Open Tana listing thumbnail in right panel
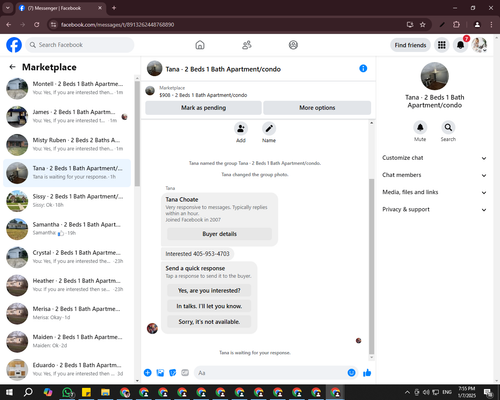Image resolution: width=500 pixels, height=400 pixels. [x=434, y=76]
